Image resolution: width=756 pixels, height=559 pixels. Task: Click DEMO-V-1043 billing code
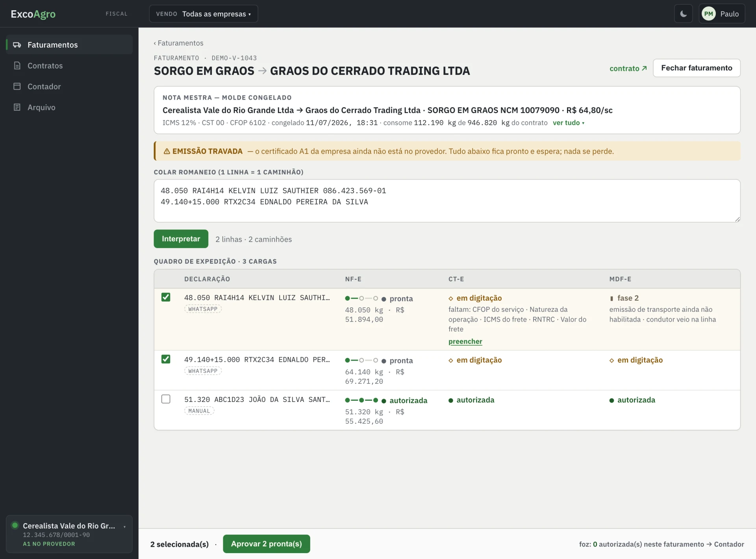tap(234, 58)
